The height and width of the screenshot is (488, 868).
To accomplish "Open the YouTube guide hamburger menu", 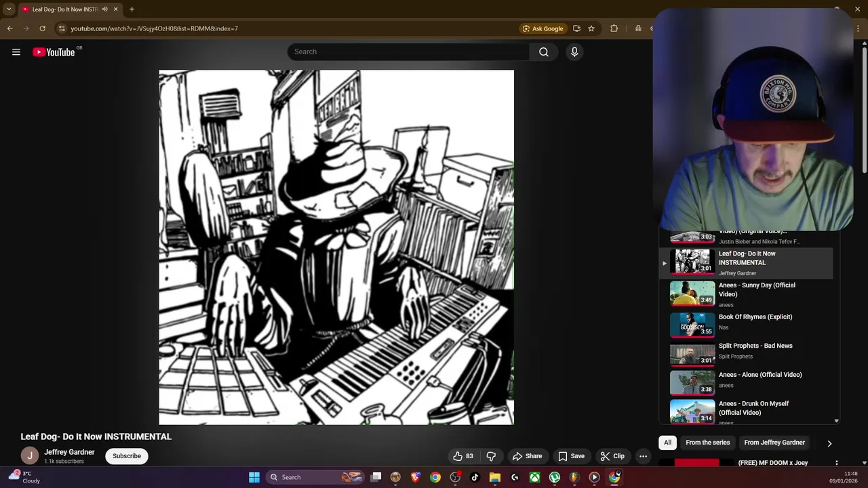I will click(x=16, y=52).
